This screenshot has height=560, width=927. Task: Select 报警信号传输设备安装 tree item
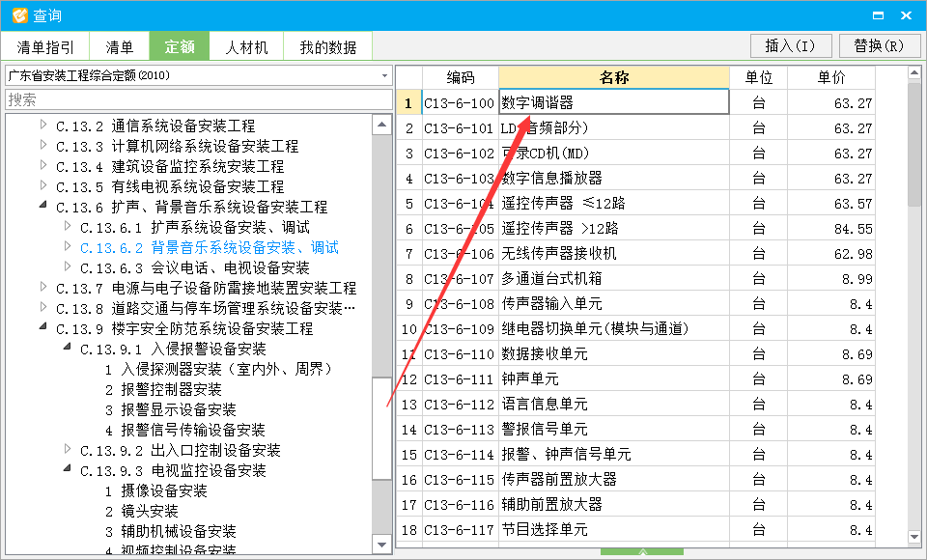(185, 430)
